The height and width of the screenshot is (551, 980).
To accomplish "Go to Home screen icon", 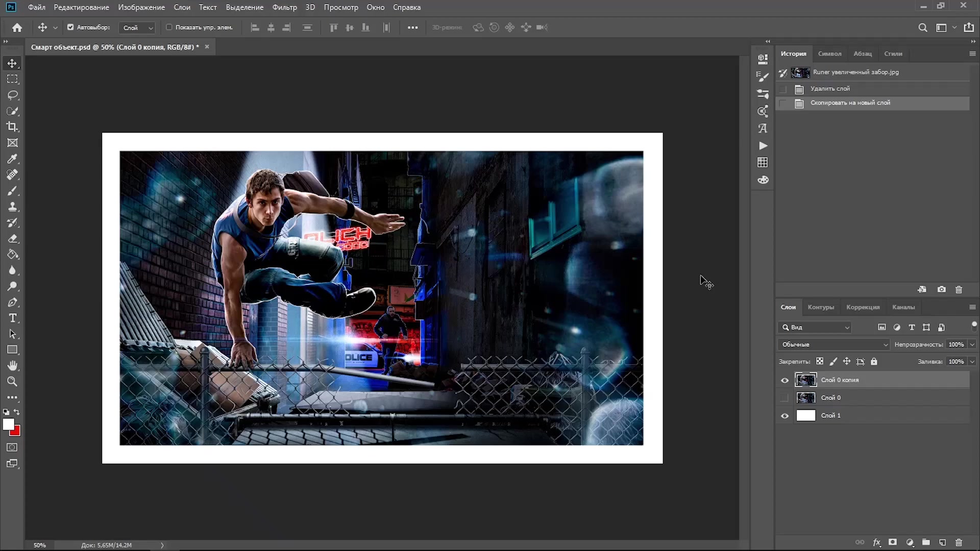I will [17, 28].
